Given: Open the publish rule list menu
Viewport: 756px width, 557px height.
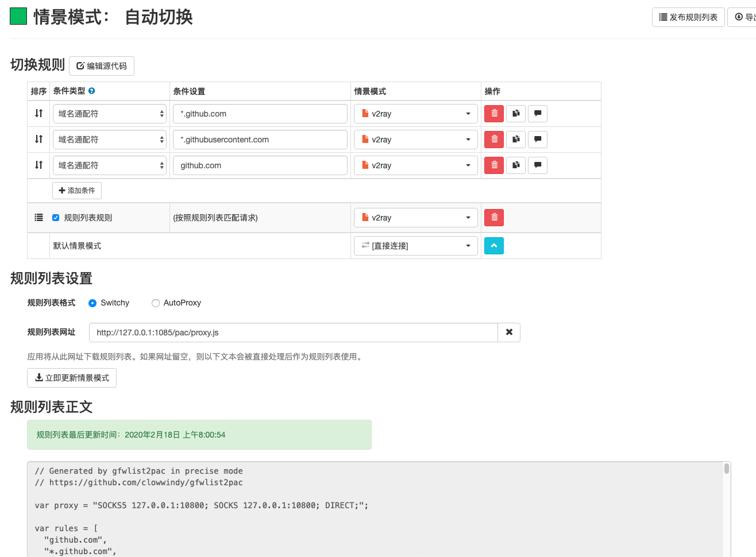Looking at the screenshot, I should [x=688, y=17].
